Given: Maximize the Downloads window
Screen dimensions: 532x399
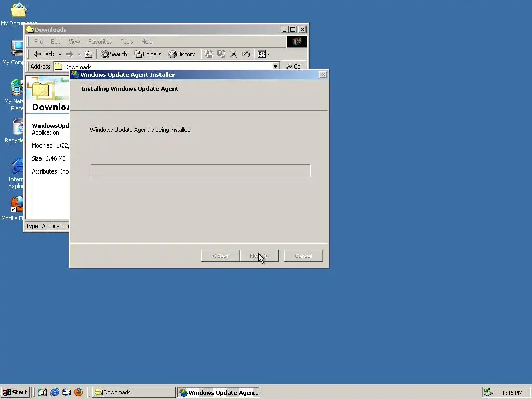Looking at the screenshot, I should (293, 30).
